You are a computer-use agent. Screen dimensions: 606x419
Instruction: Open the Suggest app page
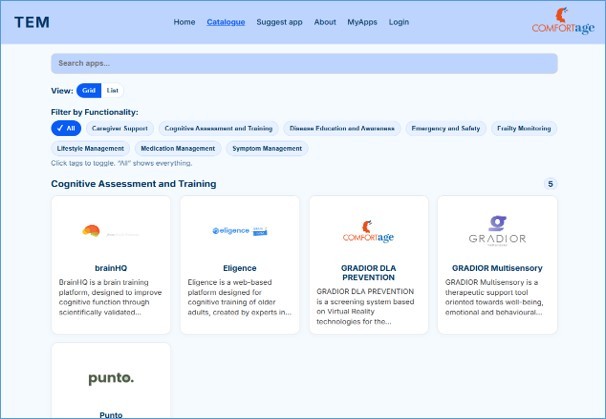pos(279,22)
